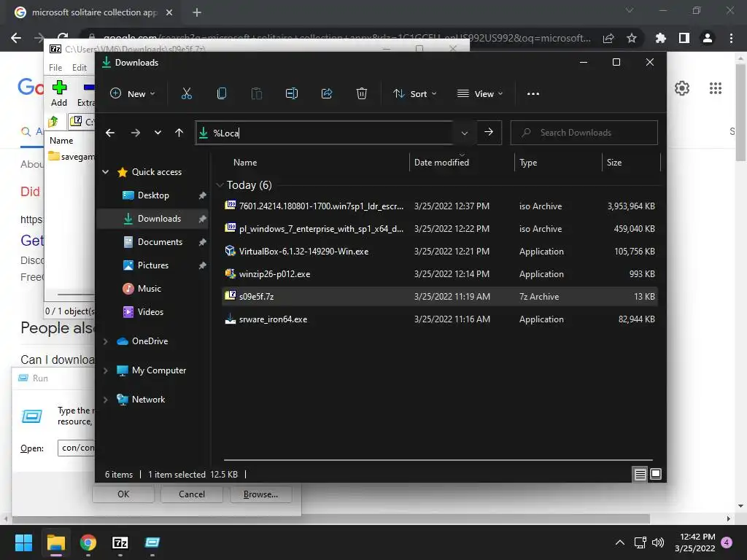747x560 pixels.
Task: Open recent locations chevron dropdown
Action: (x=158, y=133)
